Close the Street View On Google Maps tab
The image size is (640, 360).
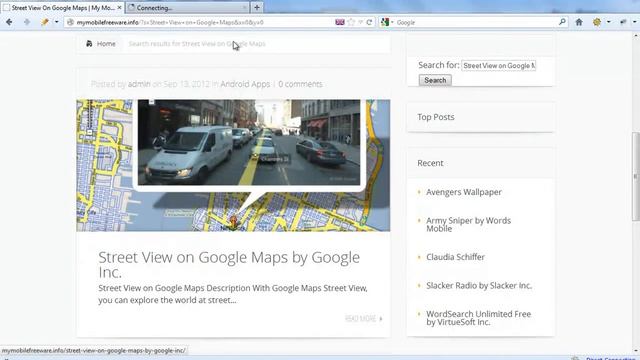[x=119, y=8]
